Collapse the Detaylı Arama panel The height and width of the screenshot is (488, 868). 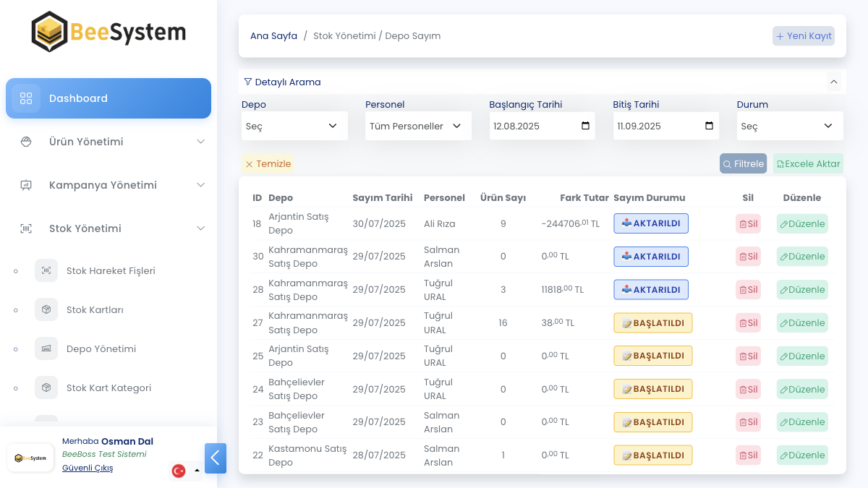point(834,82)
